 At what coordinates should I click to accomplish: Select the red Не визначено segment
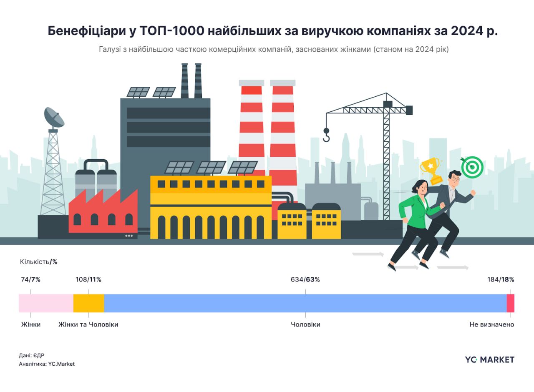(510, 303)
